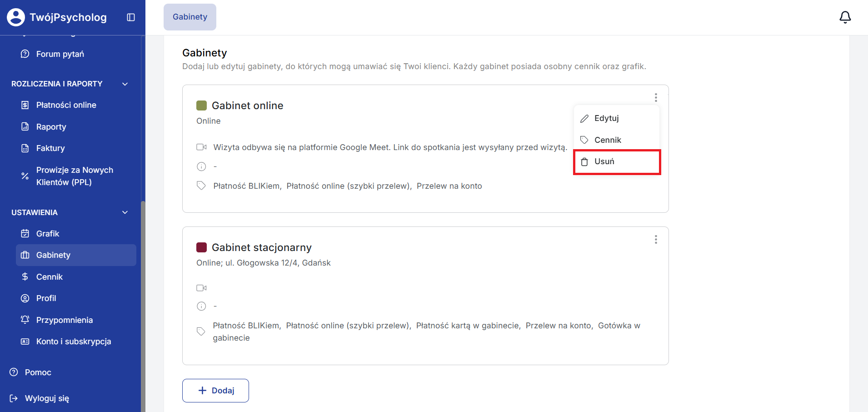Switch to the Gabinety tab at top
Viewport: 868px width, 412px height.
tap(190, 17)
